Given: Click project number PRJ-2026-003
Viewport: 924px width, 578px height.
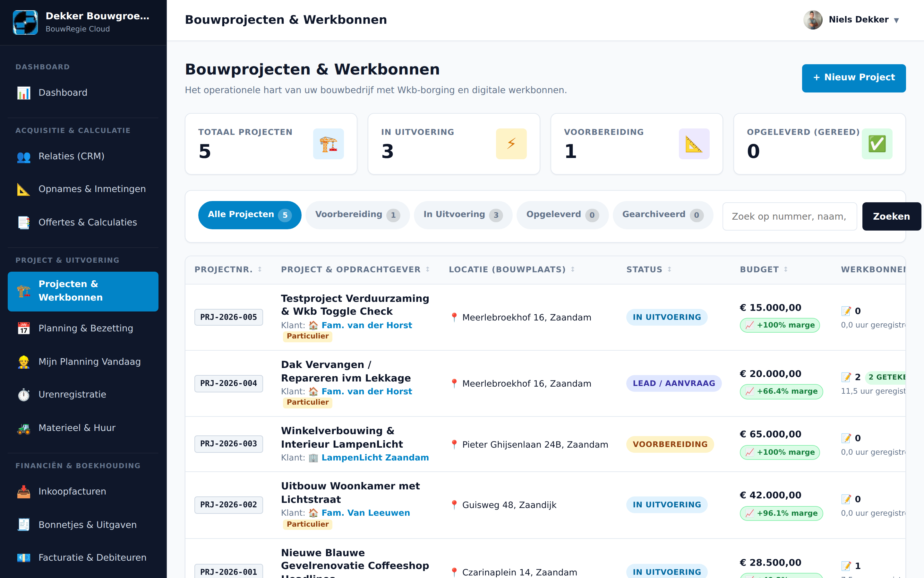Looking at the screenshot, I should (228, 444).
